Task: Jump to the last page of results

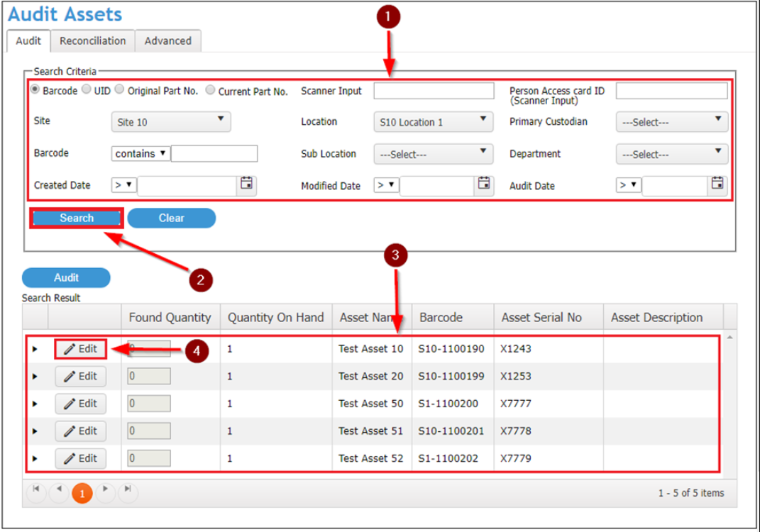Action: click(x=128, y=492)
